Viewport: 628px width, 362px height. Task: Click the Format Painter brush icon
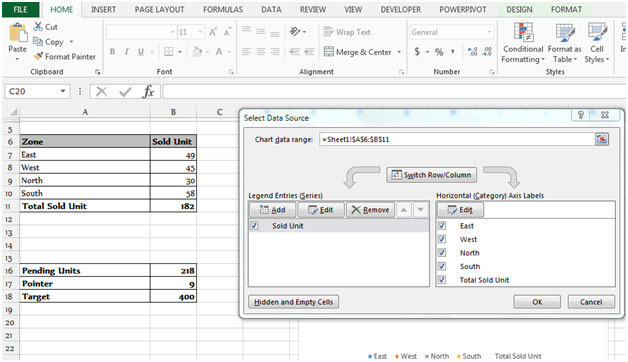(x=38, y=56)
